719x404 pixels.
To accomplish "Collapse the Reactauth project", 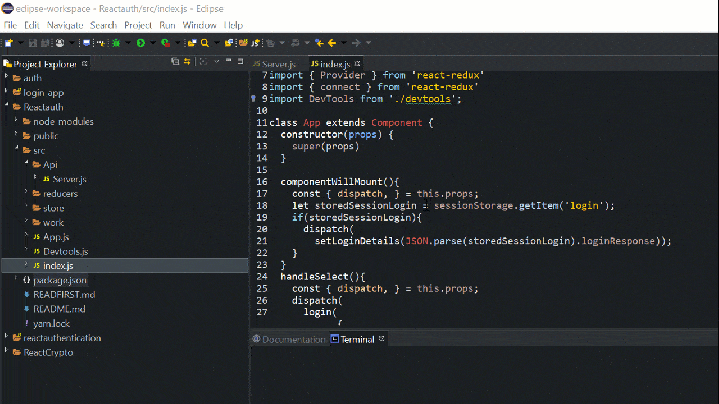I will tap(6, 106).
